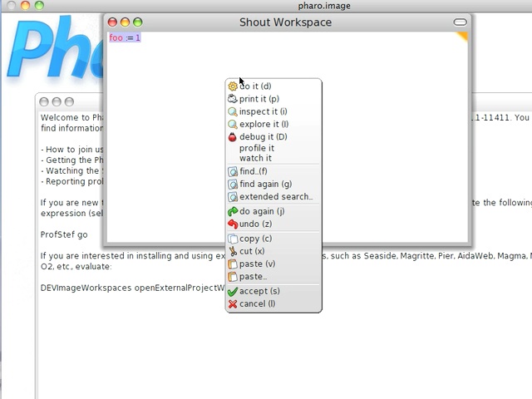
Task: Click the search icon beside find...(f)
Action: (233, 172)
